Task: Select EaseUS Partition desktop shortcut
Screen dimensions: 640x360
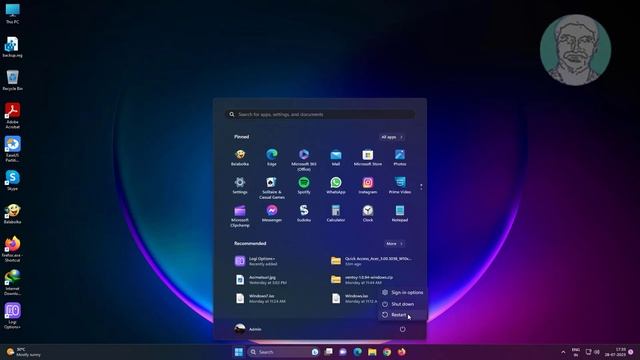Action: [12, 149]
